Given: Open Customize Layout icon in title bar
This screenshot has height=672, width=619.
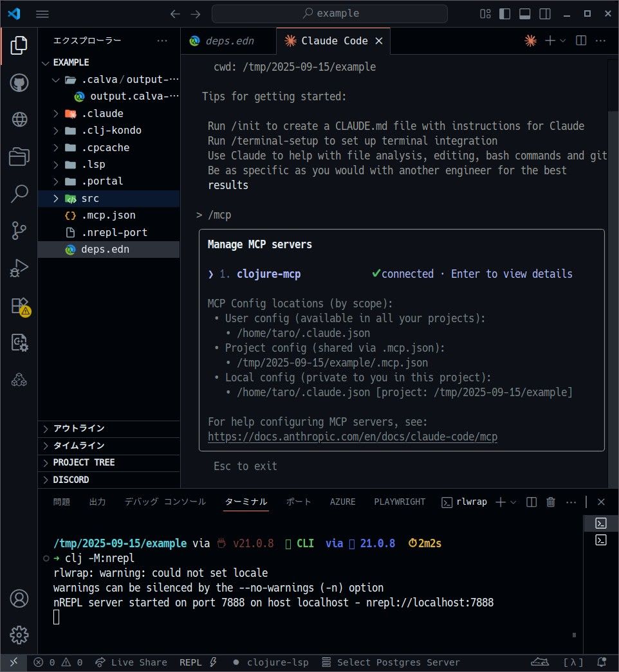Looking at the screenshot, I should [485, 14].
